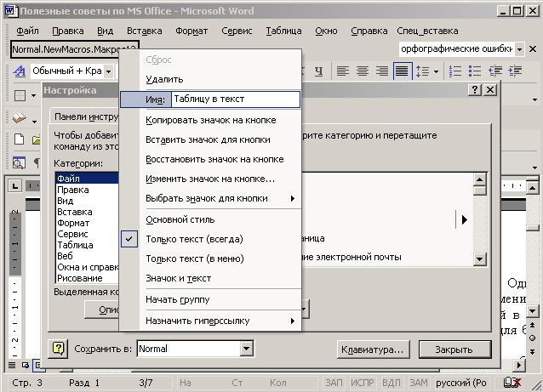
Task: Click the increase indent icon
Action: pyautogui.click(x=514, y=71)
